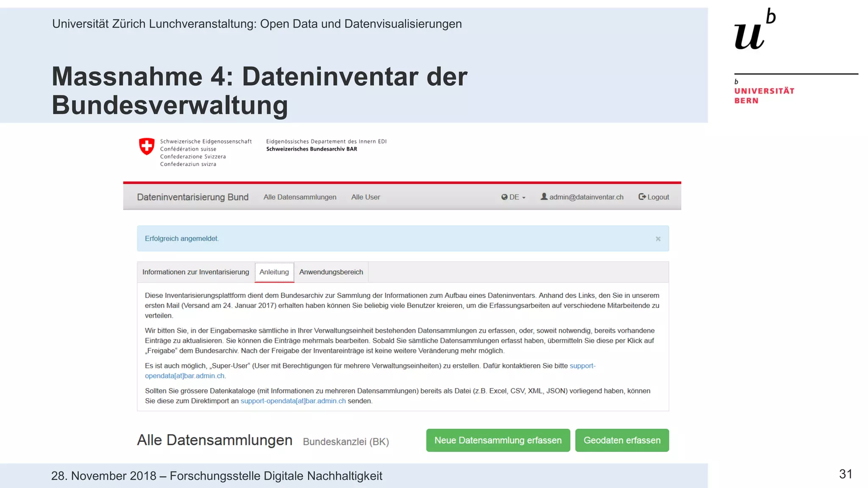Click the globe language icon

(504, 197)
